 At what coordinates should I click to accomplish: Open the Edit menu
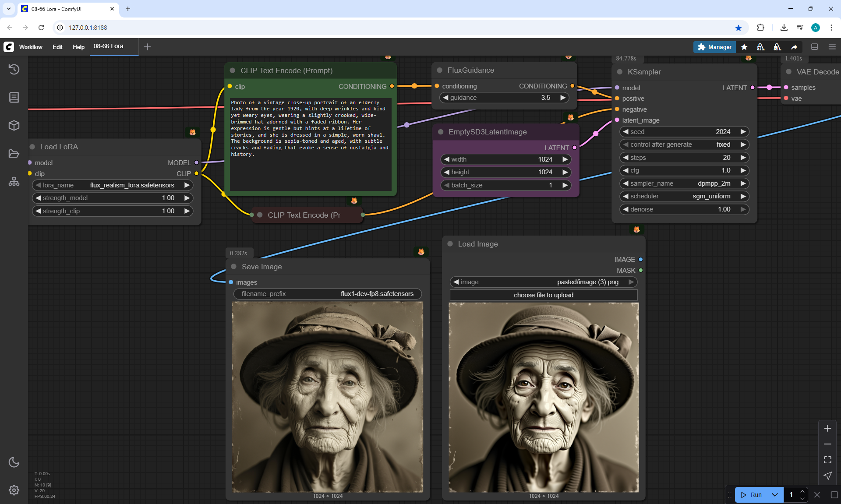coord(57,47)
